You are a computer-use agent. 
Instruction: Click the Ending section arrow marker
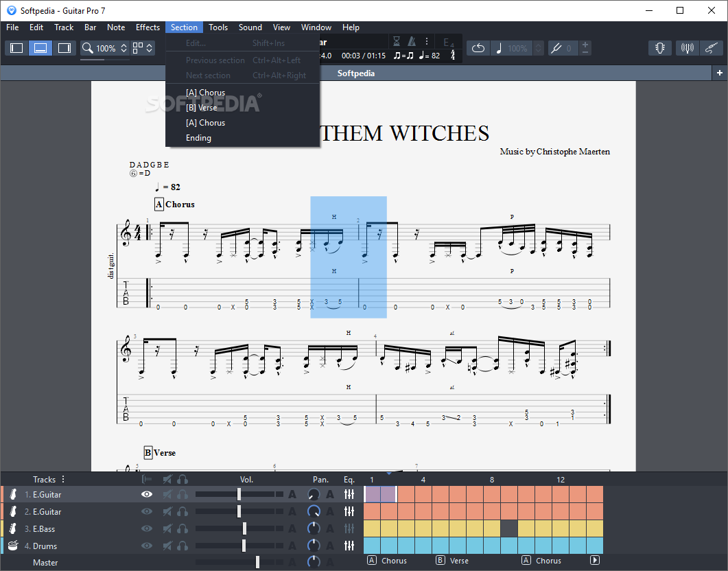(595, 560)
